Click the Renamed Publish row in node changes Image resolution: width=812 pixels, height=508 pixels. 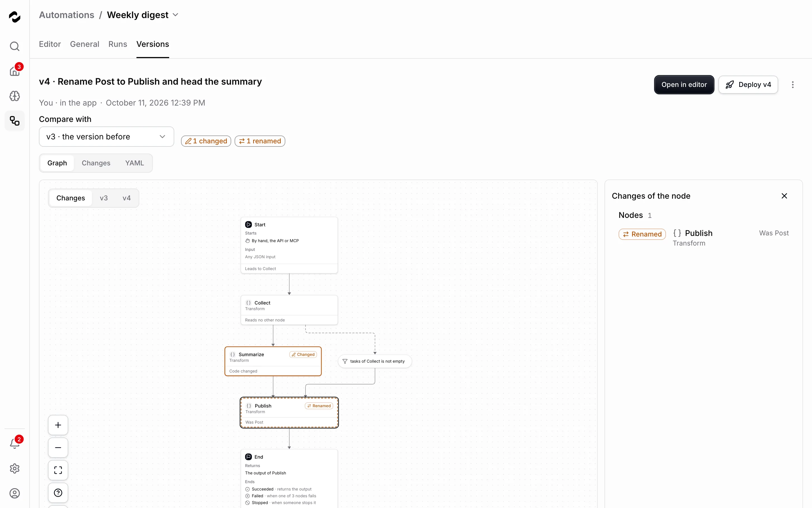point(703,238)
